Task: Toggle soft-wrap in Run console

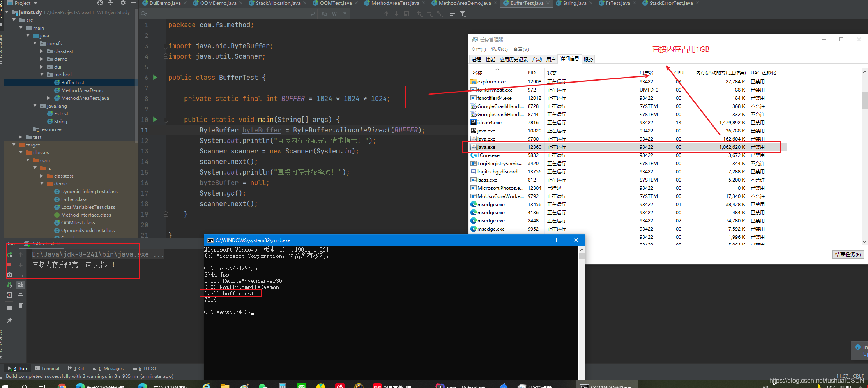Action: 21,275
